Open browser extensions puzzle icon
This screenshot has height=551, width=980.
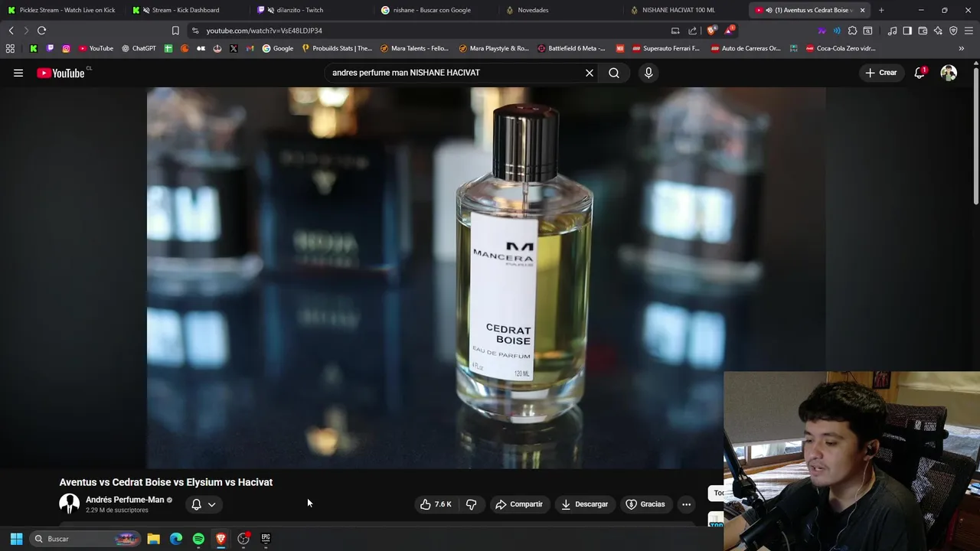click(852, 31)
